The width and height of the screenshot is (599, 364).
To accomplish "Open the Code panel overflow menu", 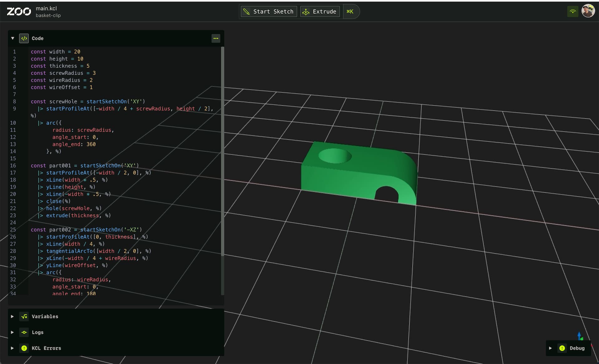I will coord(216,38).
